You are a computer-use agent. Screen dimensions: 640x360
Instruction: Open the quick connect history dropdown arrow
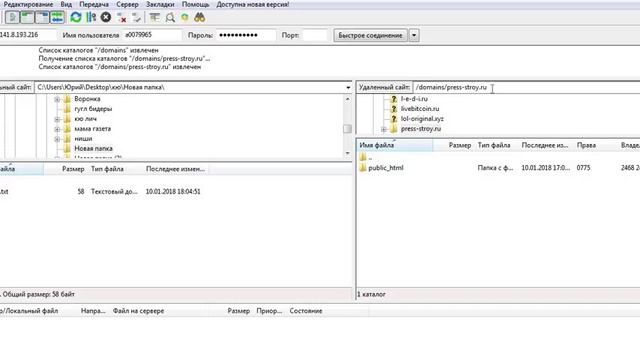click(414, 36)
